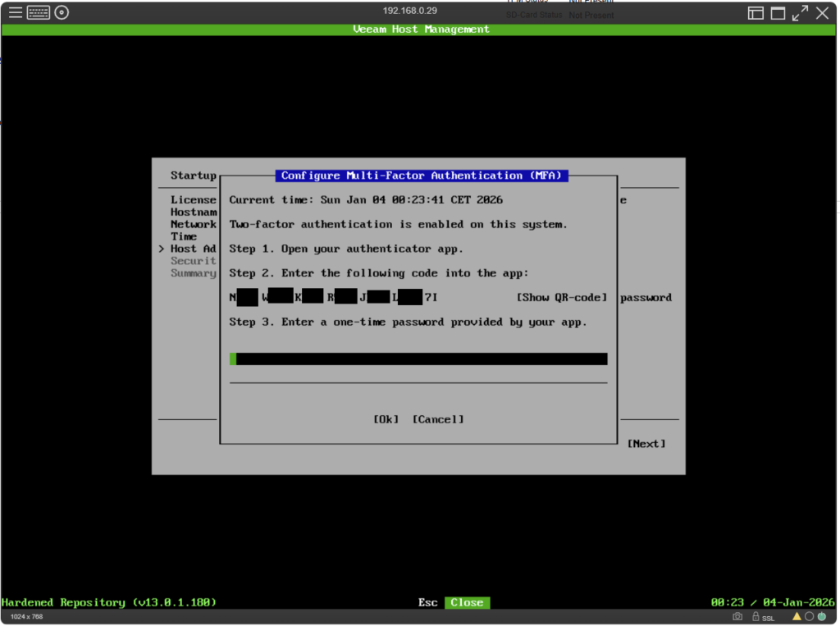Open the virtual keyboard icon
Image resolution: width=840 pixels, height=626 pixels.
39,12
